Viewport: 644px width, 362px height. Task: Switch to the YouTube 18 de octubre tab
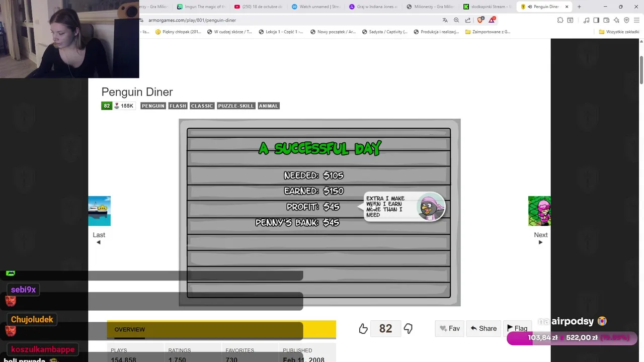pos(259,7)
